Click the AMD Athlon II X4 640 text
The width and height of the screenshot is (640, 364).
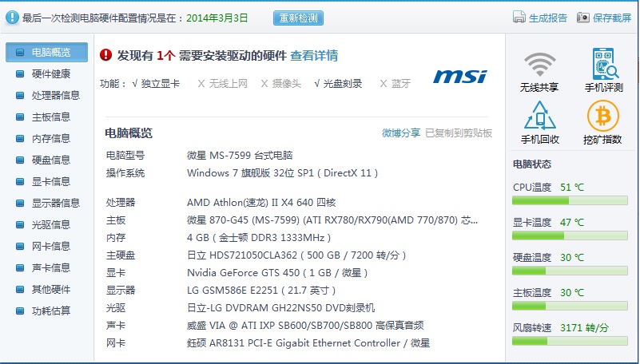click(261, 202)
